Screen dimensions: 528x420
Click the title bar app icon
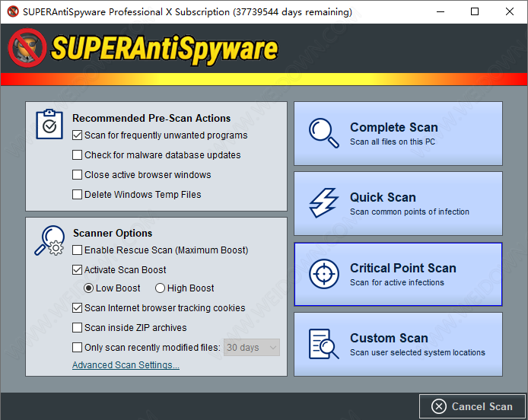pos(13,11)
